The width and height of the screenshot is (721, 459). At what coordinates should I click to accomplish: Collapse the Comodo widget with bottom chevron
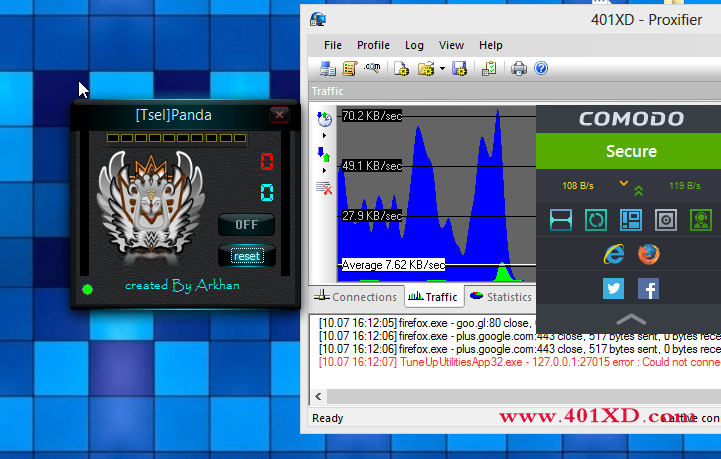631,319
